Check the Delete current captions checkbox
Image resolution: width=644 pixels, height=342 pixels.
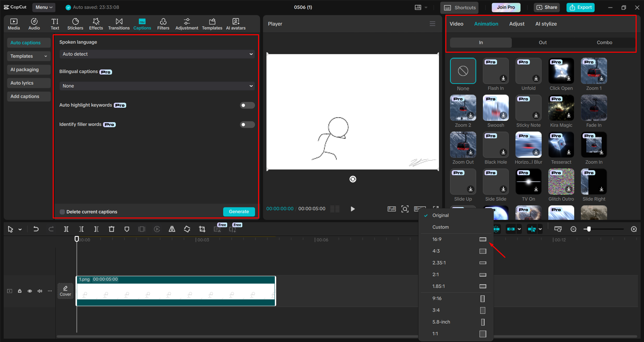[x=62, y=211]
